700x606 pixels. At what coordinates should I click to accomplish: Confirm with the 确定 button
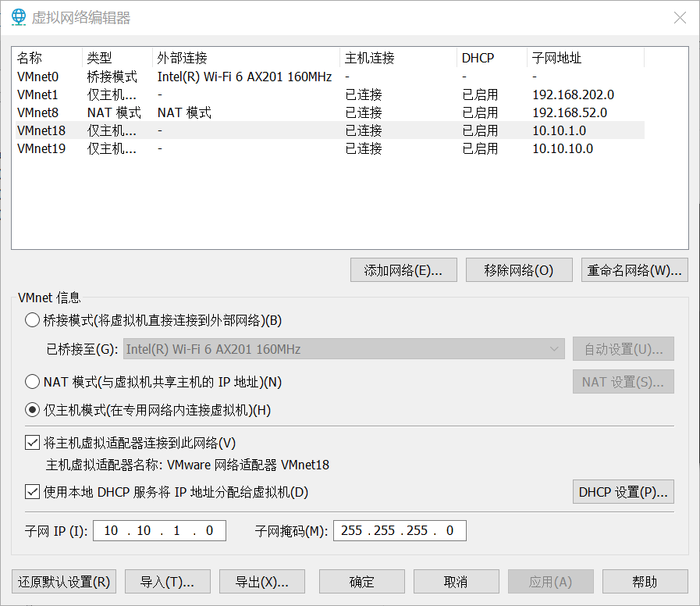[362, 582]
